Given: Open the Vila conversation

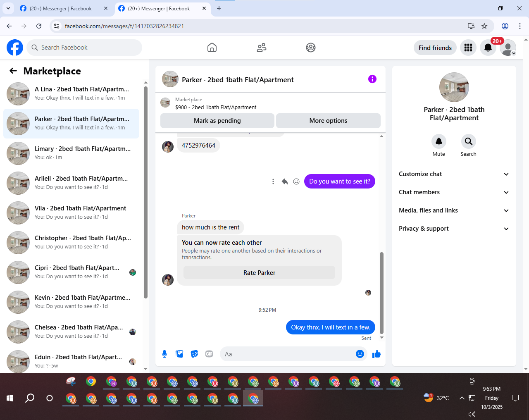Looking at the screenshot, I should click(71, 213).
